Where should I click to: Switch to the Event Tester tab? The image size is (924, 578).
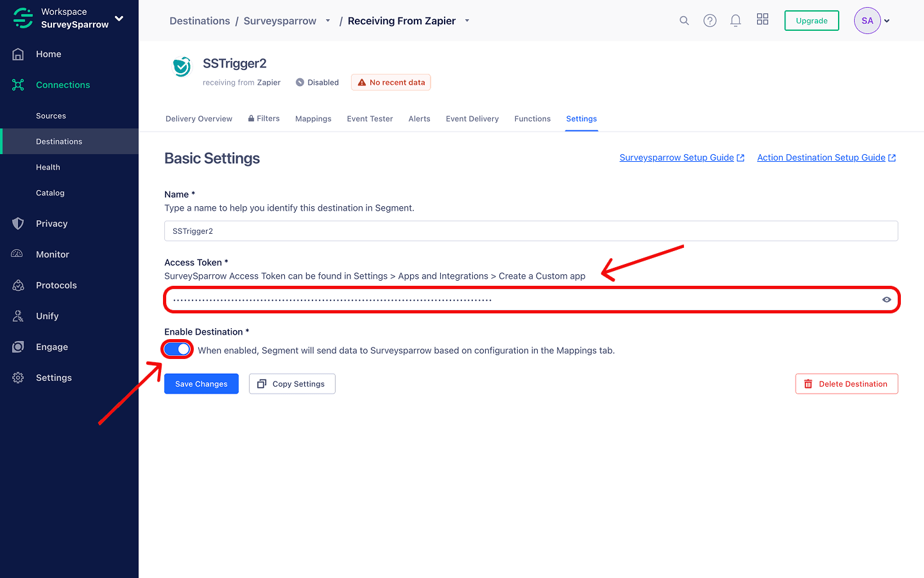[370, 119]
